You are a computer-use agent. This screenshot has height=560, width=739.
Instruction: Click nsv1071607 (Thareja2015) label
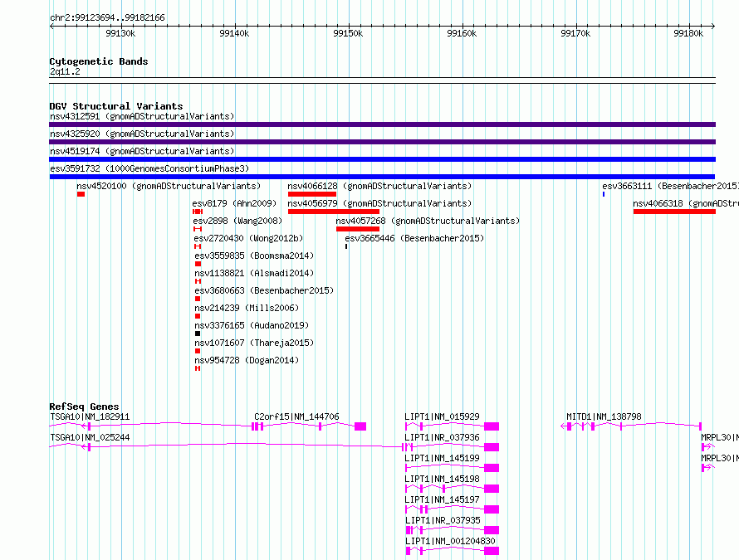click(x=254, y=343)
